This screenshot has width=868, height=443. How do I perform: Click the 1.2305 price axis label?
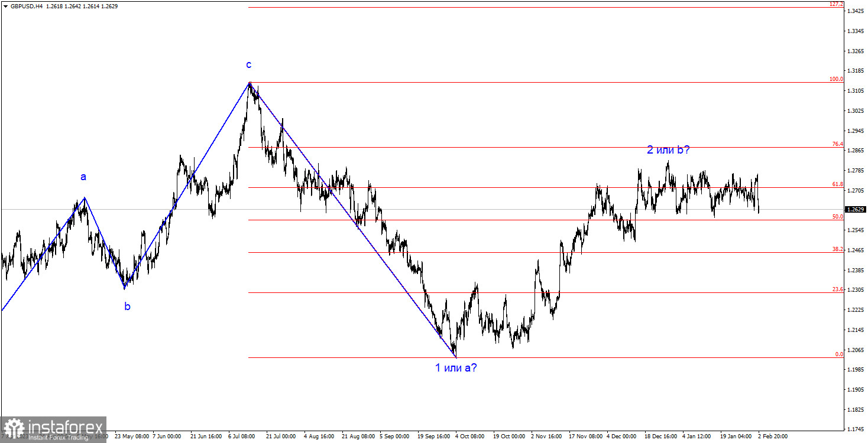coord(855,290)
